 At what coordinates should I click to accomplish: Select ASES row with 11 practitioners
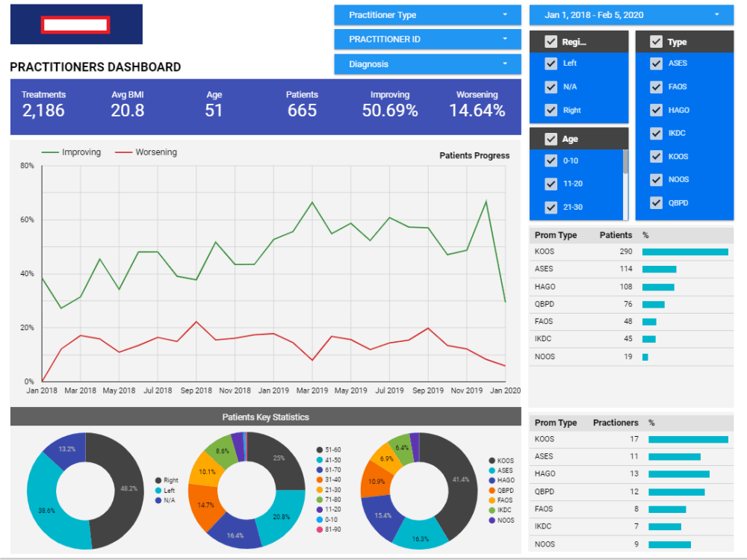pos(631,457)
